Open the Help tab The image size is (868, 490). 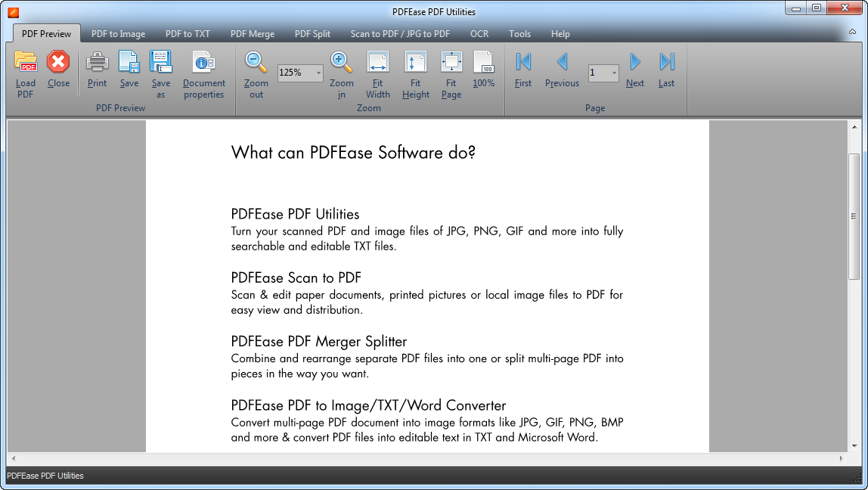(560, 34)
